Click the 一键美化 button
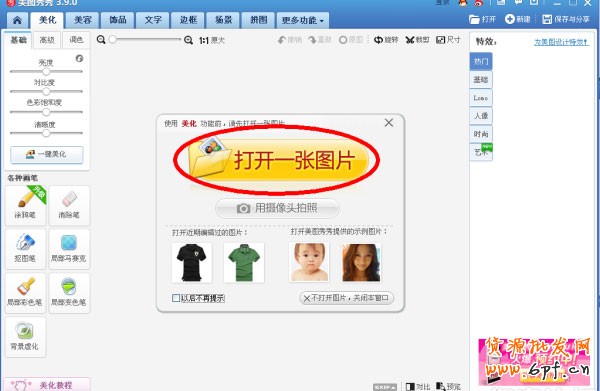600x391 pixels. tap(47, 155)
